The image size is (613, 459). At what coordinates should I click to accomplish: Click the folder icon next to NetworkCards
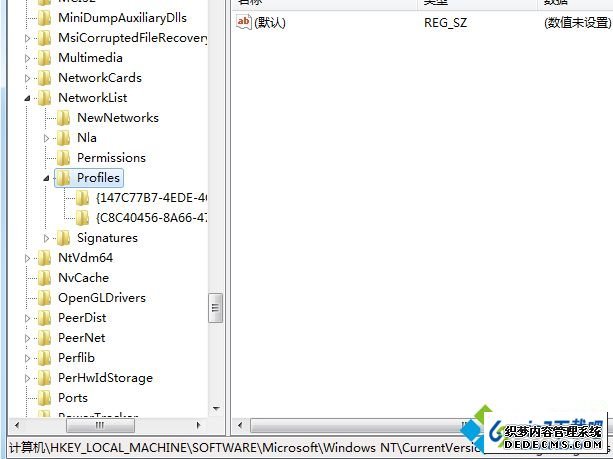[x=44, y=78]
